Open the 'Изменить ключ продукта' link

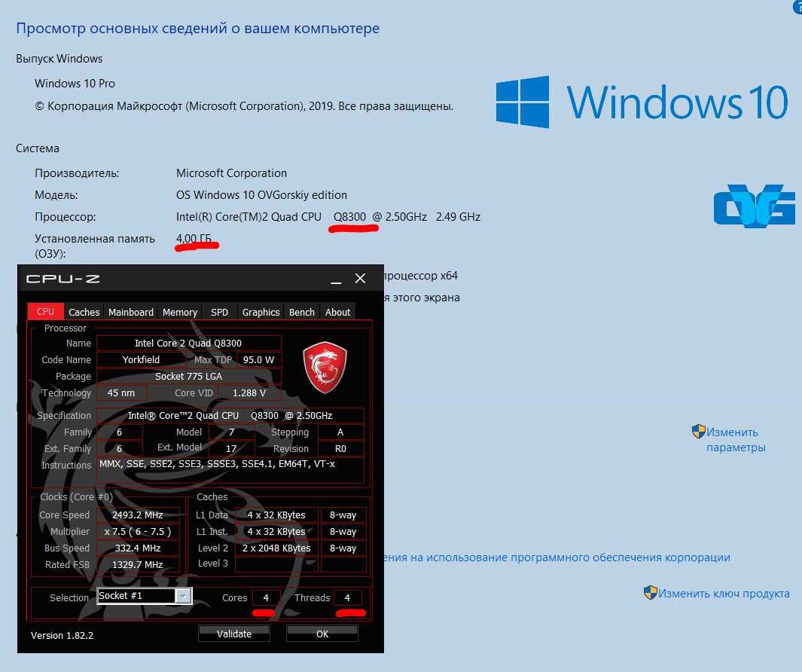723,593
